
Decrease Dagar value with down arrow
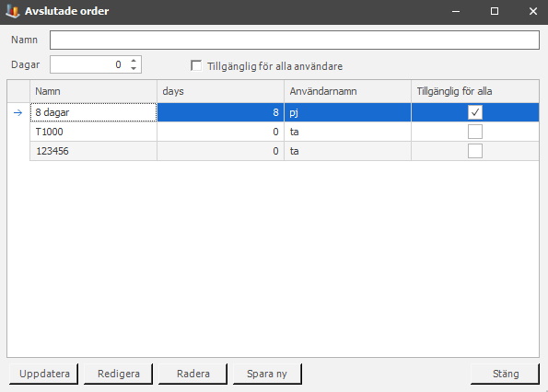[x=134, y=68]
